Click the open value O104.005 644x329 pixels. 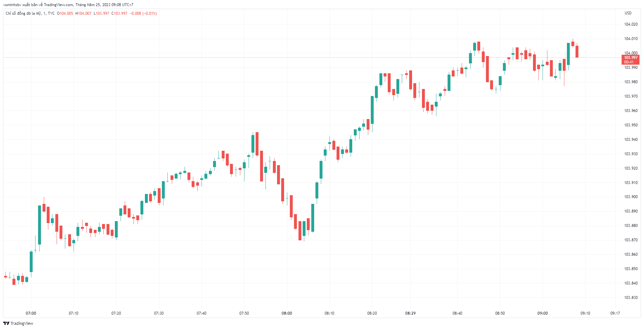tap(65, 13)
